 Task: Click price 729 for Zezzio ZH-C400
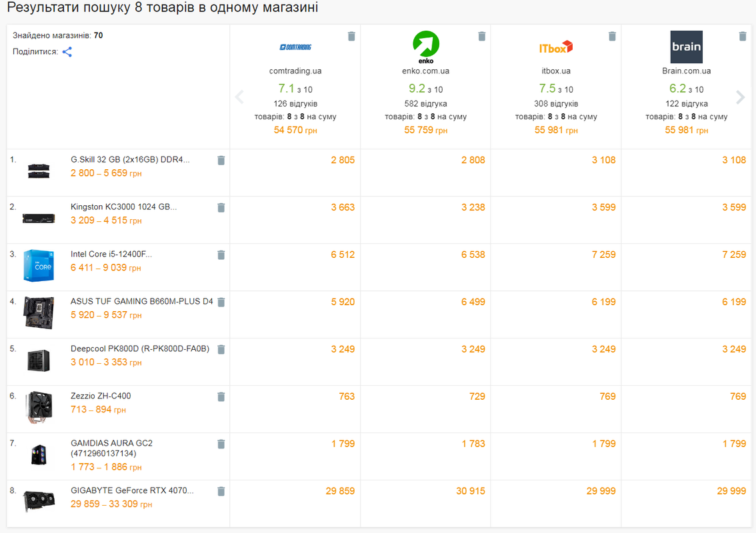tap(477, 396)
